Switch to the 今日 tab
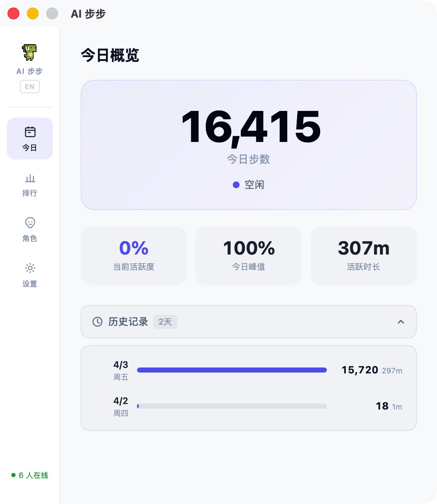Viewport: 437px width, 504px height. click(30, 139)
